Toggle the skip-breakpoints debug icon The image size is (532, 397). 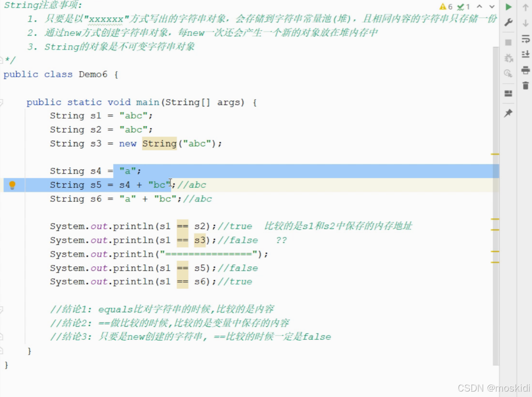pyautogui.click(x=509, y=57)
